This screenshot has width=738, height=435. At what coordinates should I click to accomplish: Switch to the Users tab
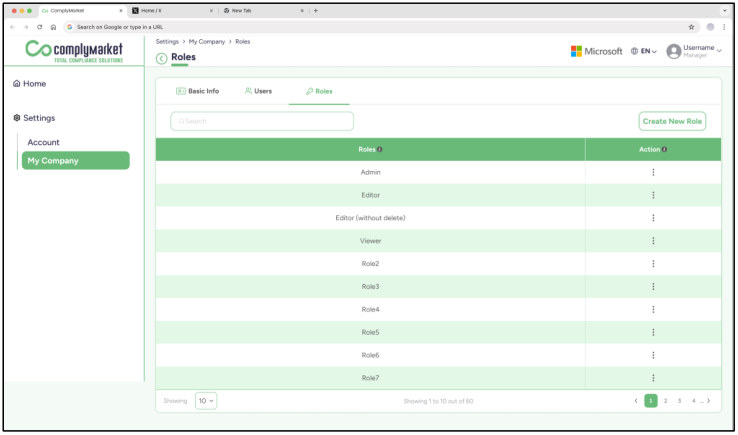(258, 91)
